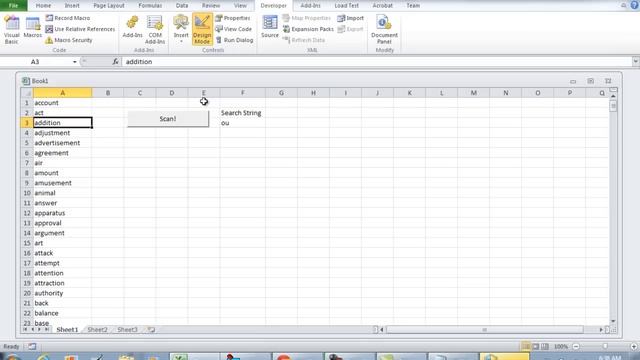This screenshot has width=640, height=360.
Task: Select row 10 header
Action: 27,193
